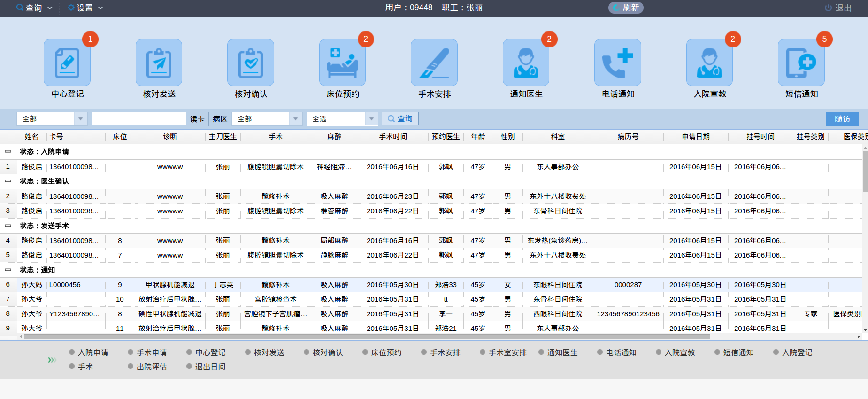Screen dimensions: 868x399
Task: Select the 核对确认 status legend dot
Action: 307,352
